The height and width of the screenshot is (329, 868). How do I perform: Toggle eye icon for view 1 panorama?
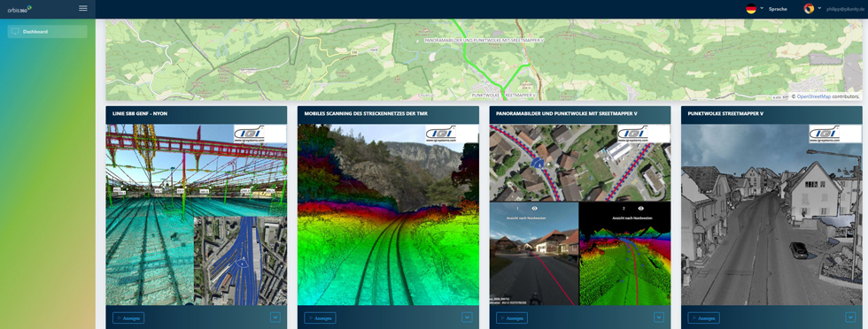(x=535, y=209)
